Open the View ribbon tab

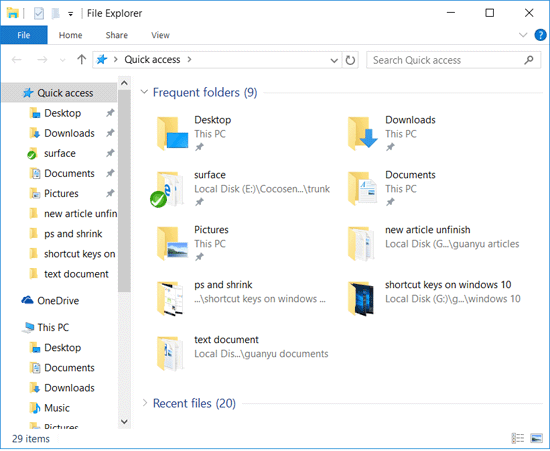[160, 35]
